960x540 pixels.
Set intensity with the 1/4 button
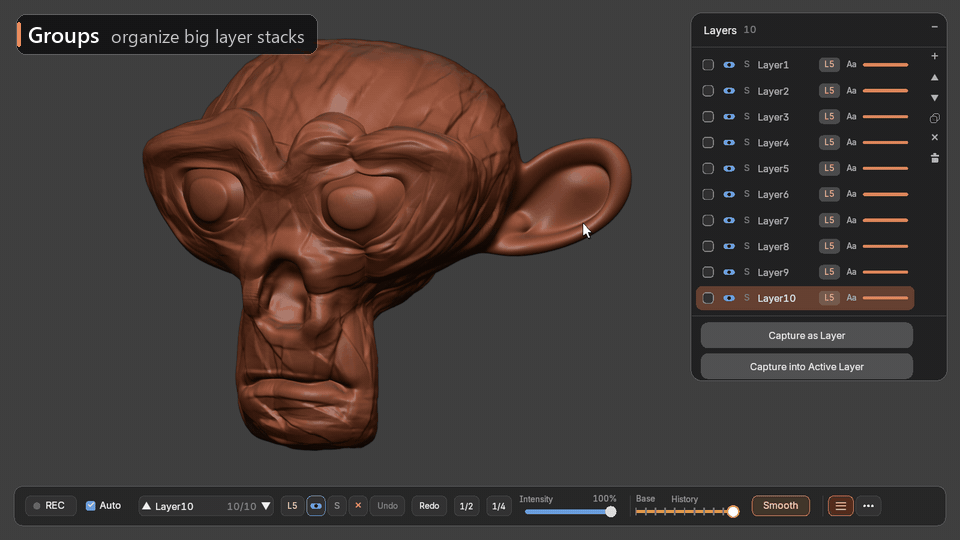point(499,506)
